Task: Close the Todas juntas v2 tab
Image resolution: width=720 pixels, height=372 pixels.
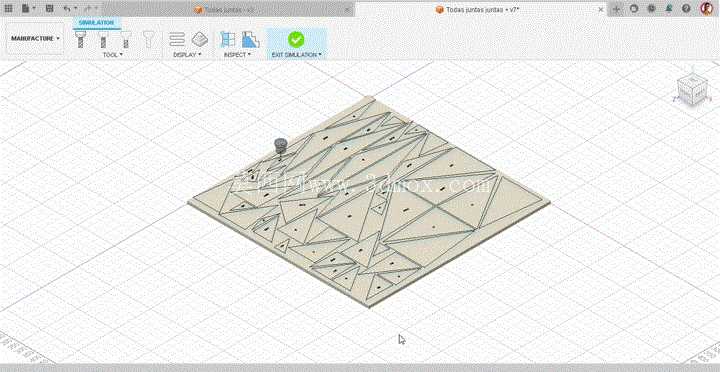Action: (x=347, y=9)
